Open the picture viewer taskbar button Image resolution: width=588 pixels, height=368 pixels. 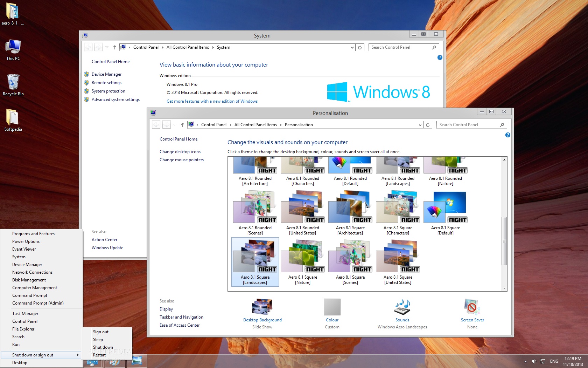tap(137, 361)
